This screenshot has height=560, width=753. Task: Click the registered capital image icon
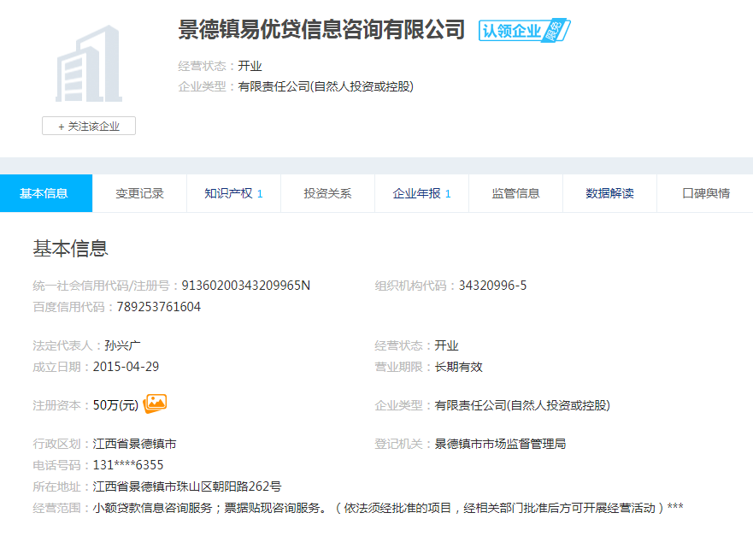pos(155,404)
